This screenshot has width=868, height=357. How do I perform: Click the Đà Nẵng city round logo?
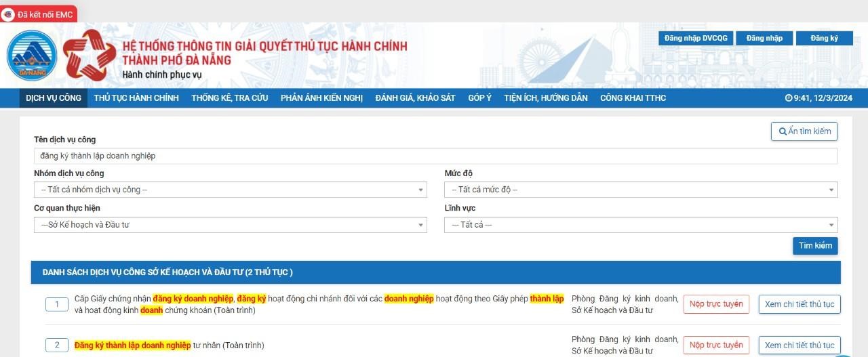point(33,56)
